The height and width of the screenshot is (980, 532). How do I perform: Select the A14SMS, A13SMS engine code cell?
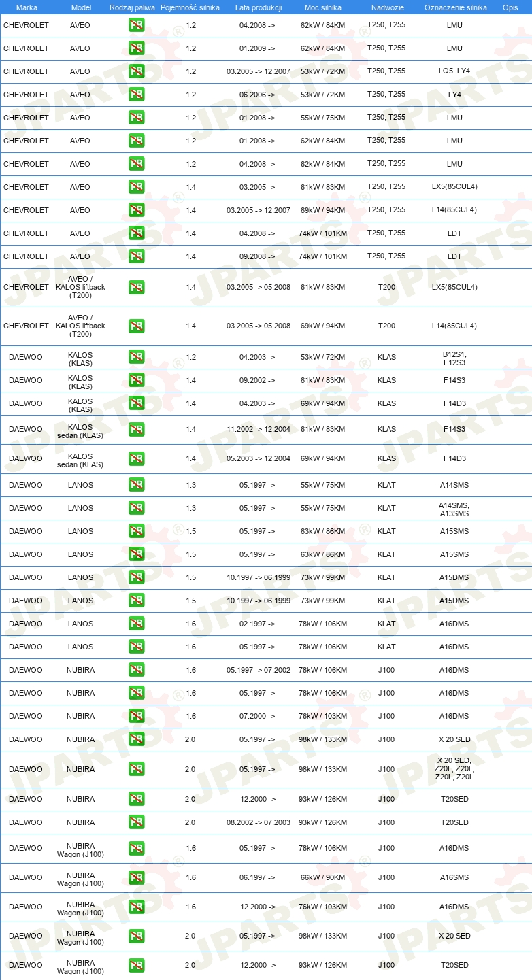tap(454, 509)
